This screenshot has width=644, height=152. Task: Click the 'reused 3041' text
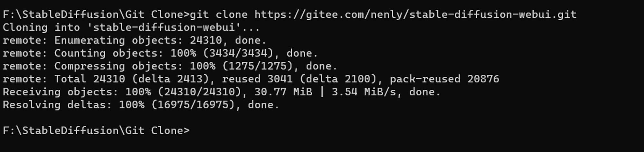[x=257, y=79]
